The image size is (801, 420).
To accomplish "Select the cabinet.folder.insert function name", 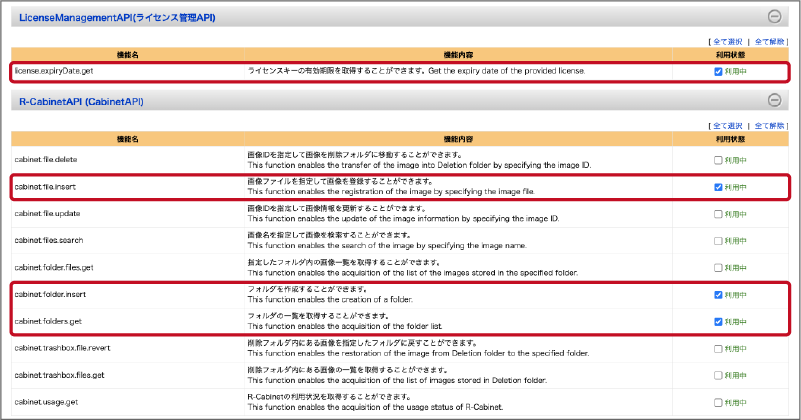I will coord(50,294).
